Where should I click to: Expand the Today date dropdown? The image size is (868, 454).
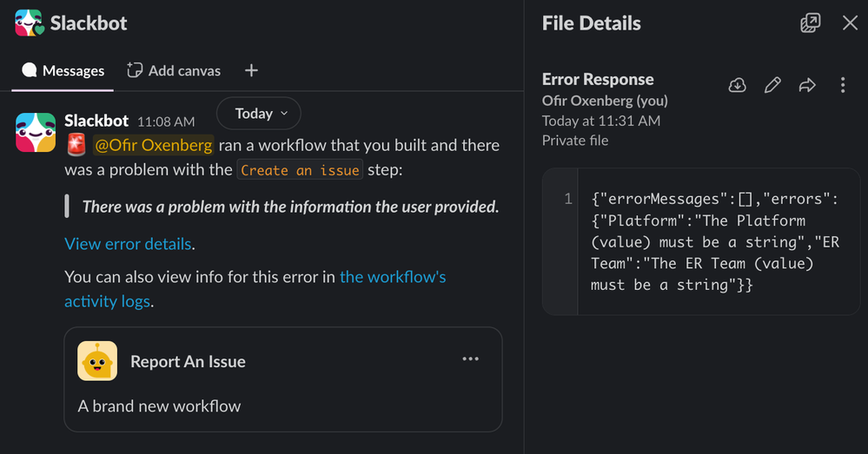pyautogui.click(x=259, y=114)
